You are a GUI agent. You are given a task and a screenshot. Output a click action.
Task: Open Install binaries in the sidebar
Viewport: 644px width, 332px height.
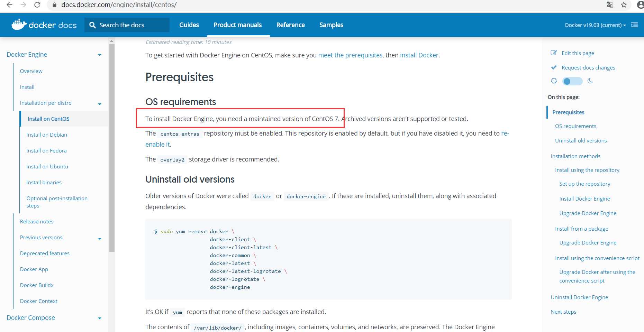coord(44,182)
